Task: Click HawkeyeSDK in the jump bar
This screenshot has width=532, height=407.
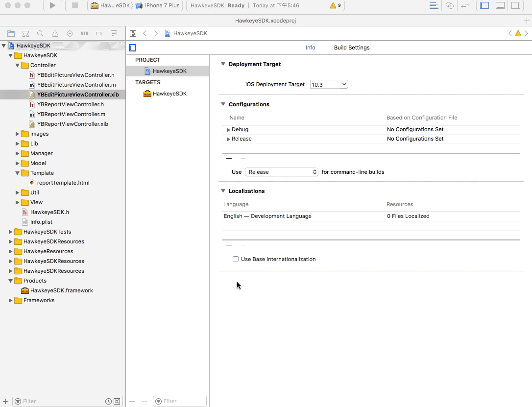Action: pos(186,33)
